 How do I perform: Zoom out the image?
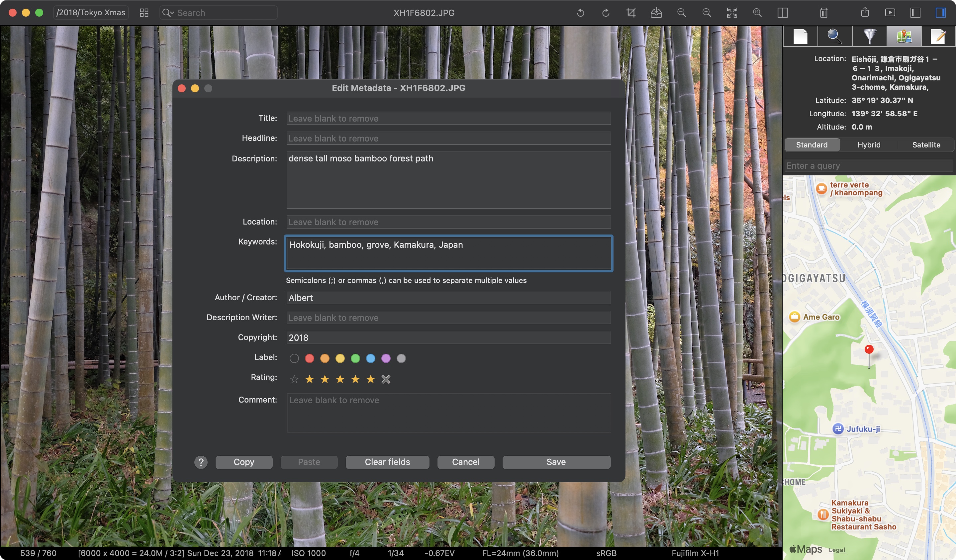[681, 13]
